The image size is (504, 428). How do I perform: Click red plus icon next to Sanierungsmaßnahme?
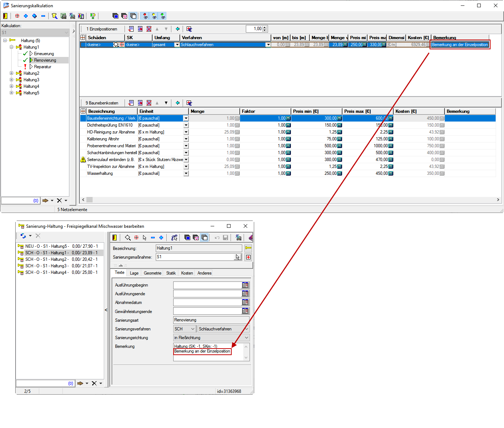pos(248,257)
